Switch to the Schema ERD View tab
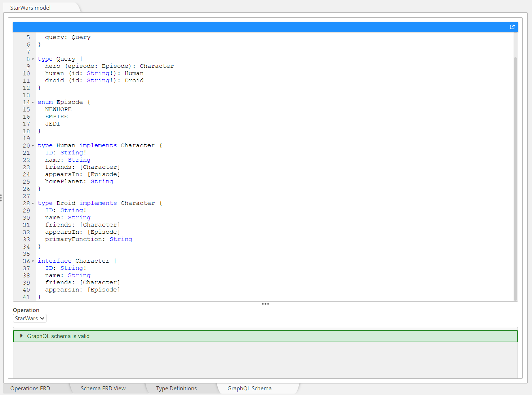The width and height of the screenshot is (532, 395). click(x=103, y=389)
